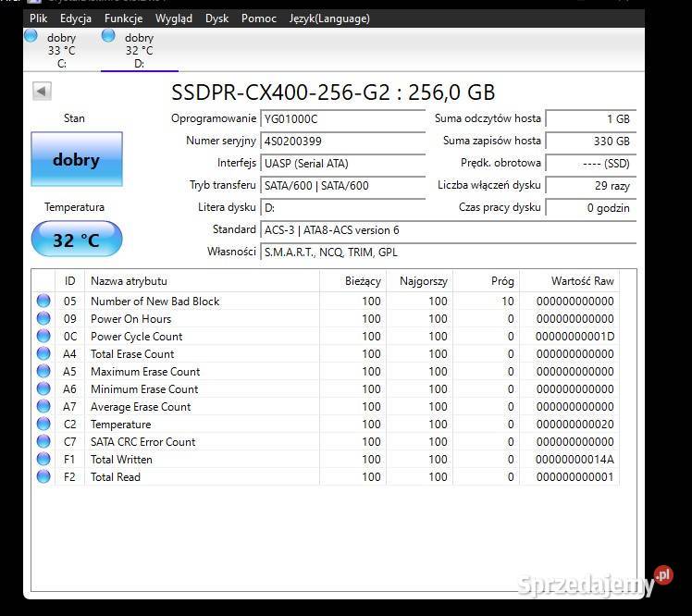Select the D: drive tab
692x616 pixels.
139,50
